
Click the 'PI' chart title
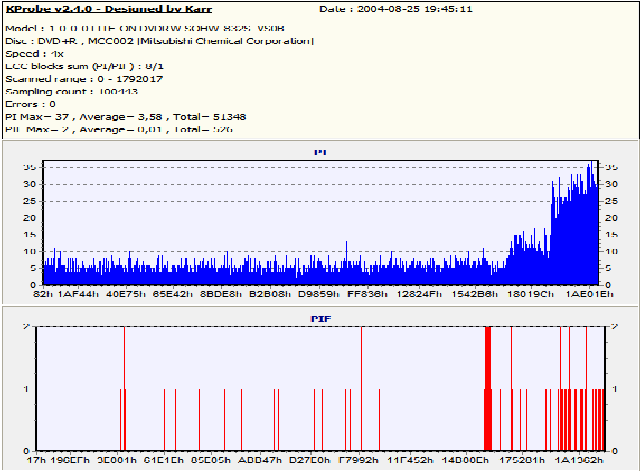click(x=320, y=152)
